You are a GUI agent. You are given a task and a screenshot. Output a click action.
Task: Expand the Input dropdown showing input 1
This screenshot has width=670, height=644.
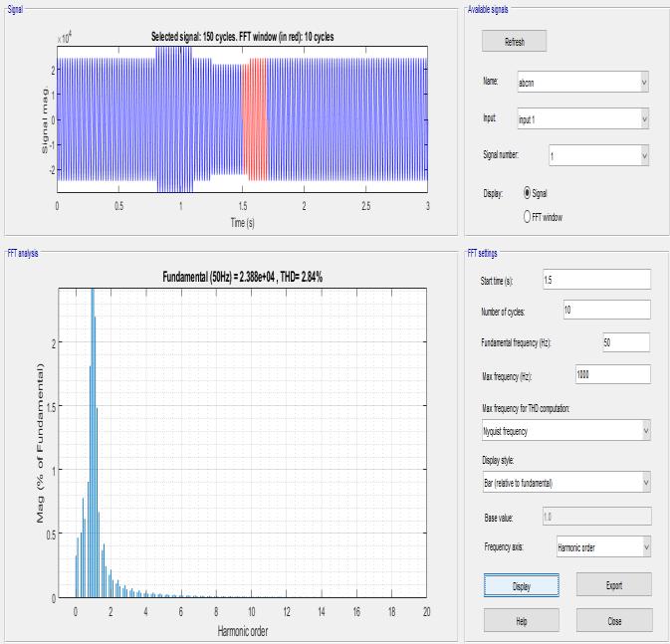pyautogui.click(x=582, y=118)
